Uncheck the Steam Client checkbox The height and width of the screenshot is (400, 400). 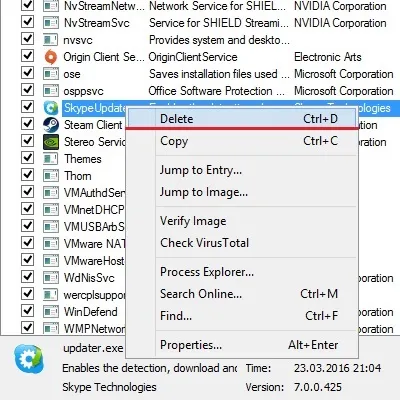pos(27,124)
